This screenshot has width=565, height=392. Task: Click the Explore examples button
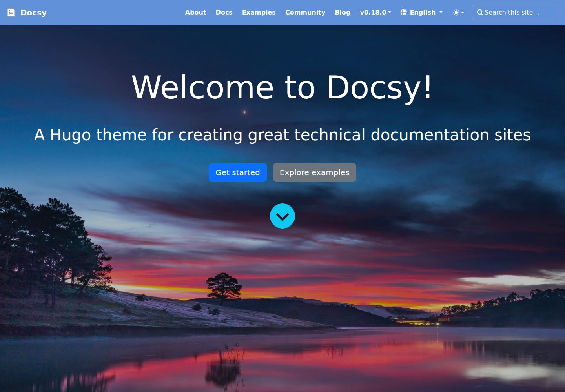pyautogui.click(x=315, y=172)
